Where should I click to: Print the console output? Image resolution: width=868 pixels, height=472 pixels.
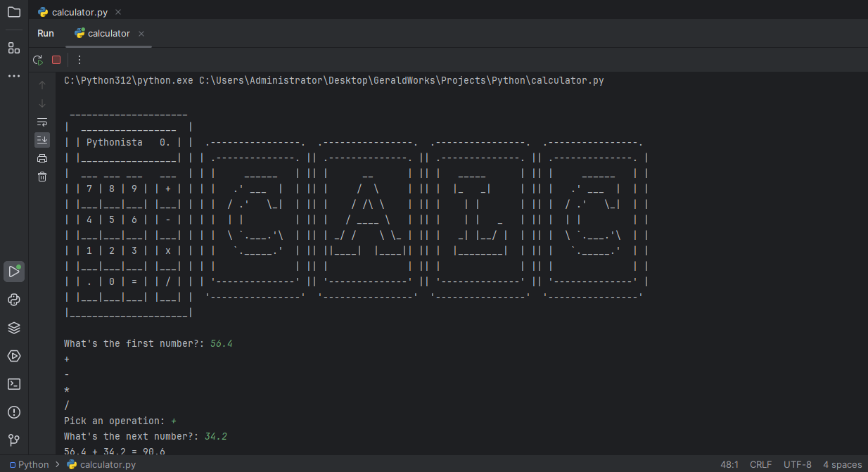[42, 158]
